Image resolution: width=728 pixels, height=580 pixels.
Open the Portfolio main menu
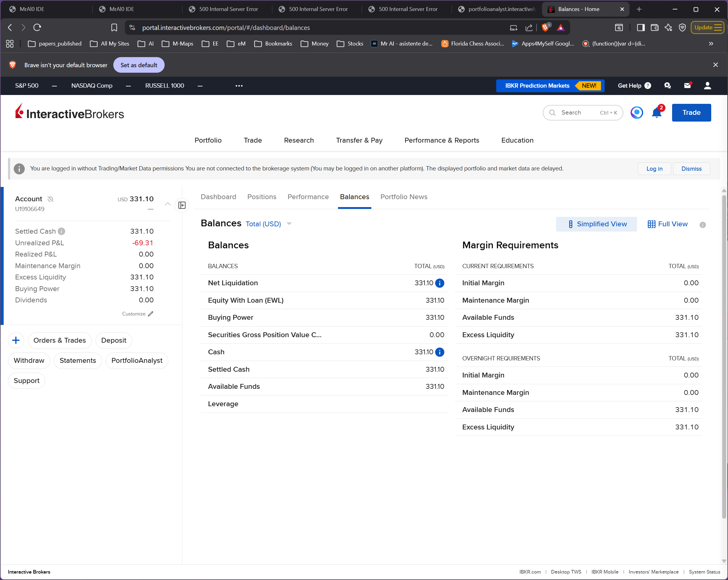click(208, 140)
